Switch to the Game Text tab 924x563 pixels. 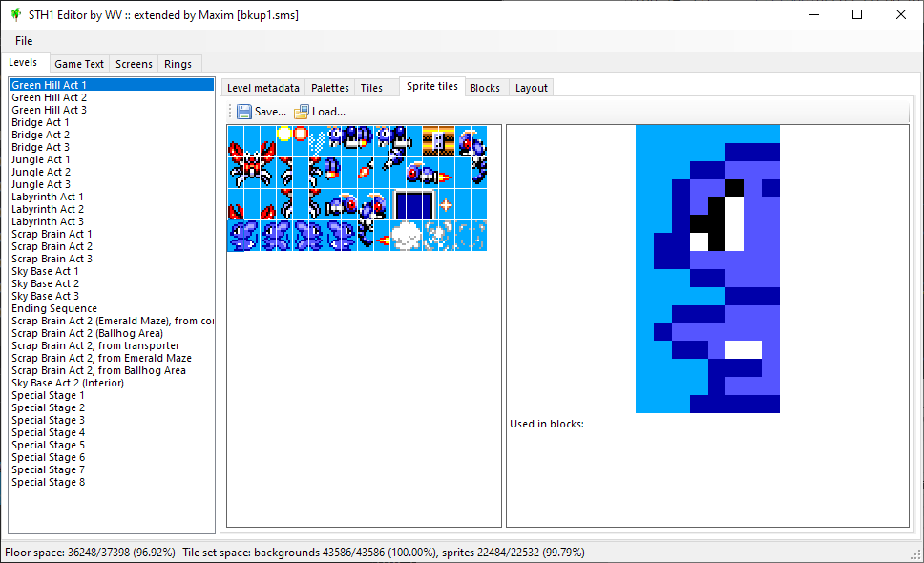79,64
